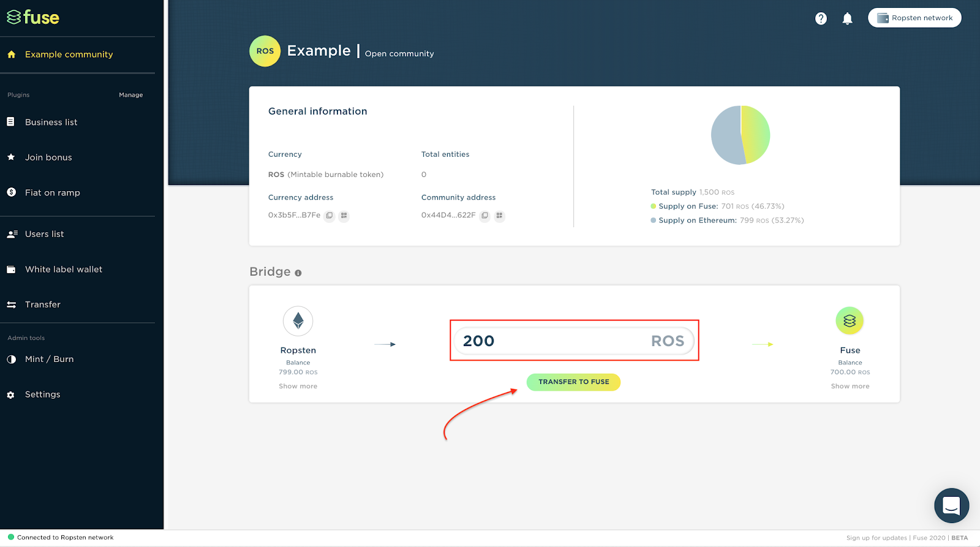Click the Transfer arrows icon
980x547 pixels.
pos(11,304)
